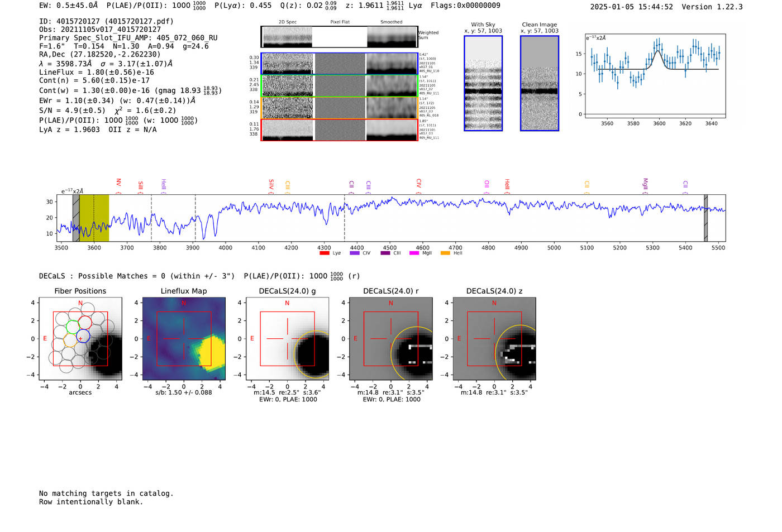Select the CIII legend color swatch
The height and width of the screenshot is (532, 782).
pos(385,253)
